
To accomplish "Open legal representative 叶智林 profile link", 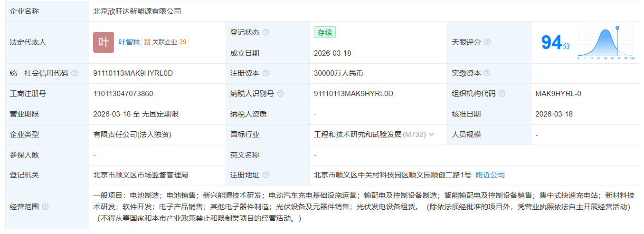I will pos(129,42).
